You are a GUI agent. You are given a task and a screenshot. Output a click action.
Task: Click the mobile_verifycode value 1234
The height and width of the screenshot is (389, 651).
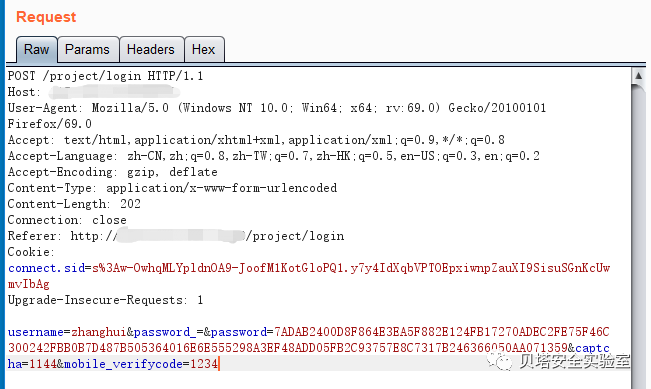(x=204, y=364)
